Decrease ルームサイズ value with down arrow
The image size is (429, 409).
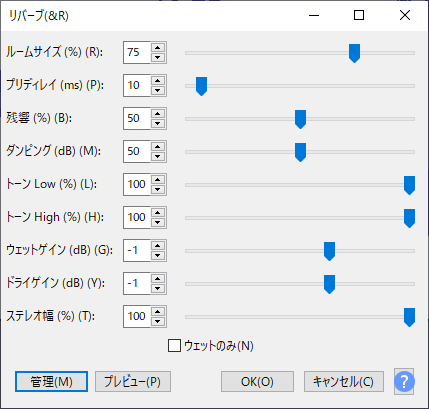pyautogui.click(x=158, y=57)
